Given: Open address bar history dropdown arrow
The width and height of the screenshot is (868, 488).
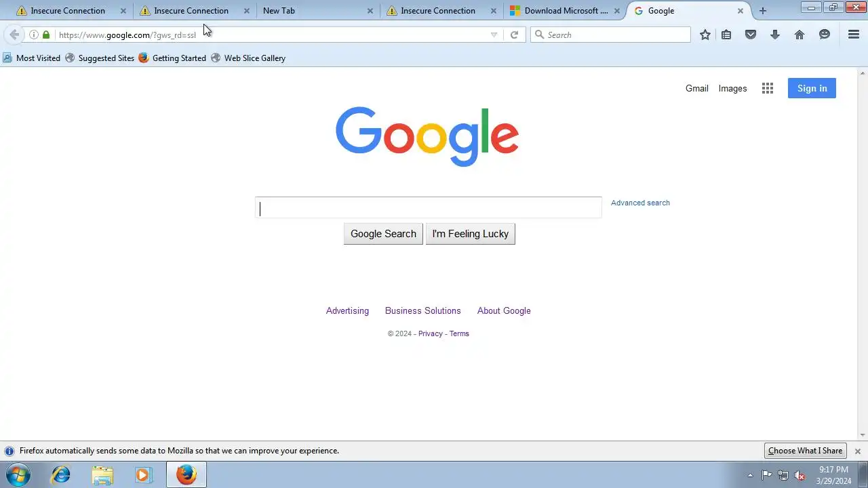Looking at the screenshot, I should point(494,35).
